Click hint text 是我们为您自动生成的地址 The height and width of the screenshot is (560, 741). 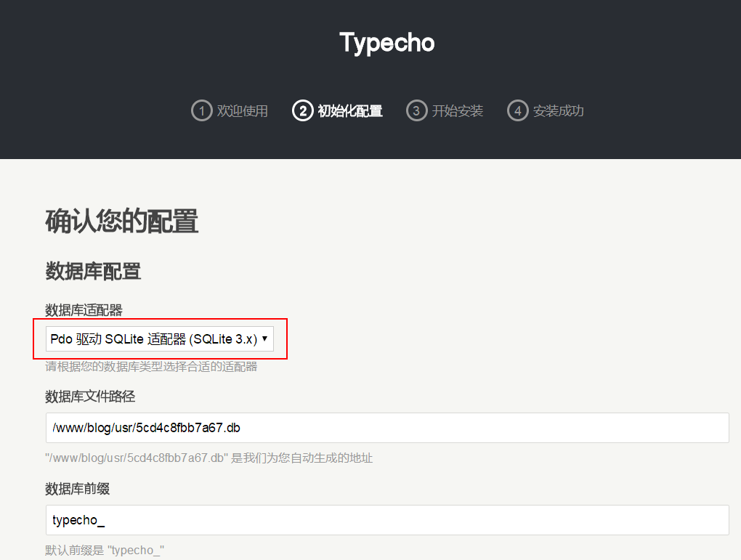[x=302, y=458]
